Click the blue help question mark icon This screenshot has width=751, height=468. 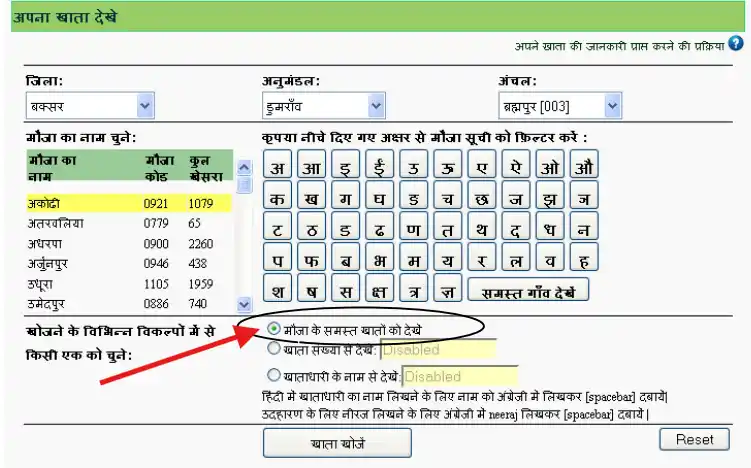tap(736, 44)
